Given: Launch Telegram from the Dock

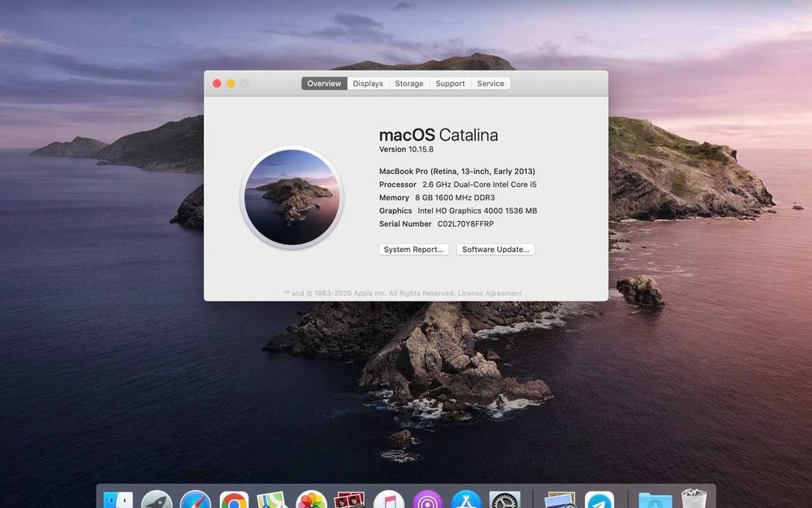Looking at the screenshot, I should (599, 500).
